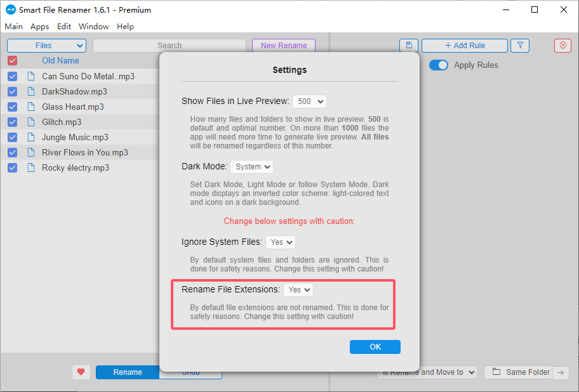This screenshot has height=392, width=579.
Task: Click the Add Rule button
Action: pyautogui.click(x=465, y=46)
